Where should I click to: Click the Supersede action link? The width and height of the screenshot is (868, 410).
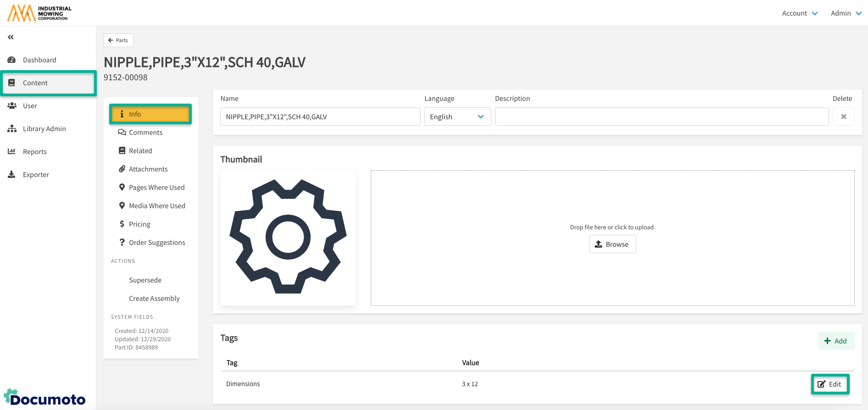pyautogui.click(x=145, y=280)
